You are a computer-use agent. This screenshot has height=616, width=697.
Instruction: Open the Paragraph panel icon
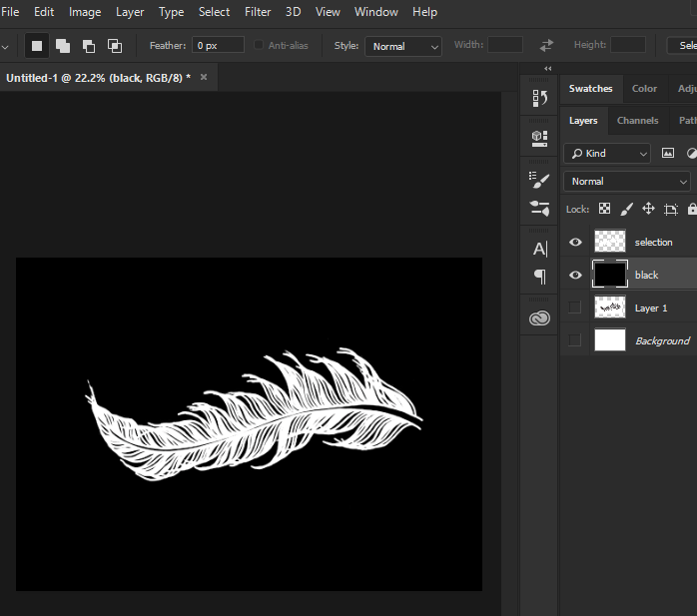(539, 277)
